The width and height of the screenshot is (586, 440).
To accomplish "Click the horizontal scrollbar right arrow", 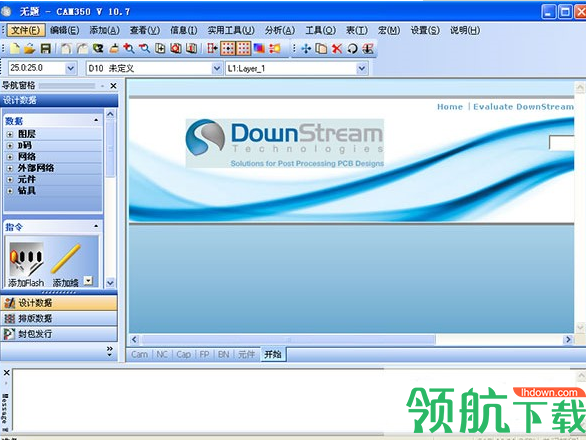I will coord(568,339).
